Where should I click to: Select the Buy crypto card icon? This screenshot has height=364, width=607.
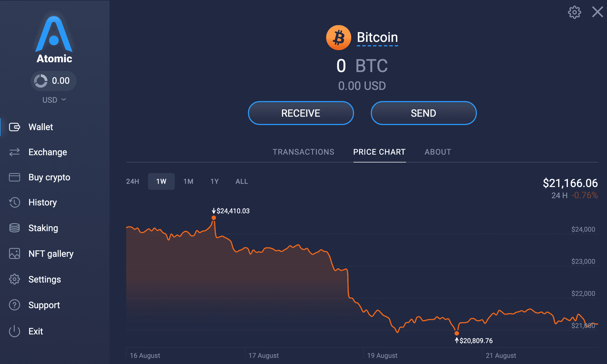pyautogui.click(x=15, y=177)
